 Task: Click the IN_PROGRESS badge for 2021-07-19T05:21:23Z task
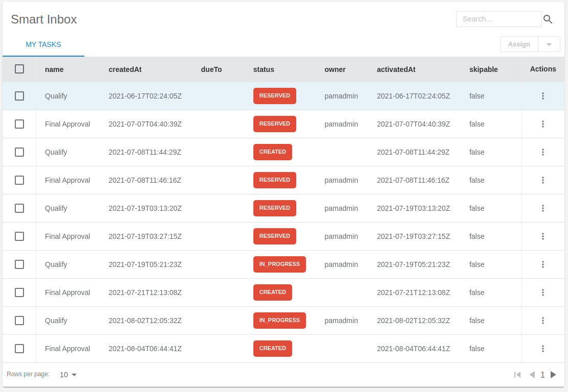coord(279,264)
